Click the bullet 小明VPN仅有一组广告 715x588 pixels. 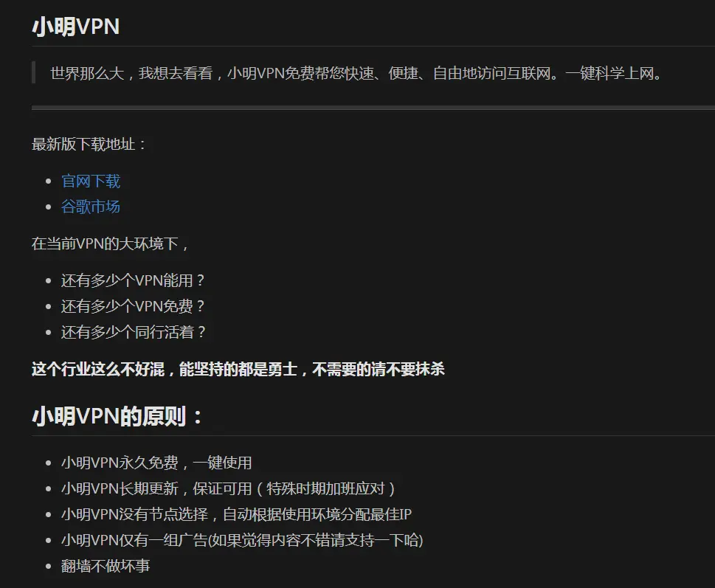(242, 541)
